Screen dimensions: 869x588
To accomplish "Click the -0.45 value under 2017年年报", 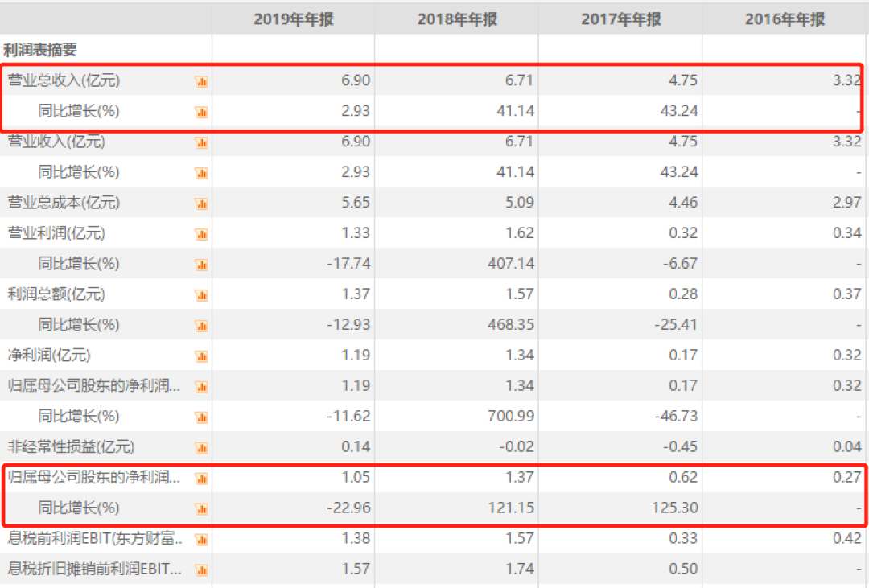I will point(680,446).
